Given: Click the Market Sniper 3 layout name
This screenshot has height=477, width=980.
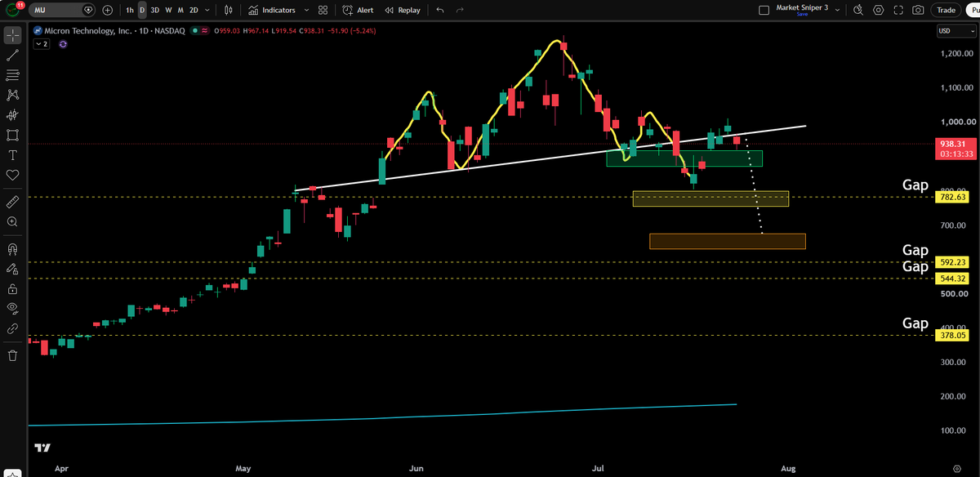Looking at the screenshot, I should pyautogui.click(x=801, y=7).
